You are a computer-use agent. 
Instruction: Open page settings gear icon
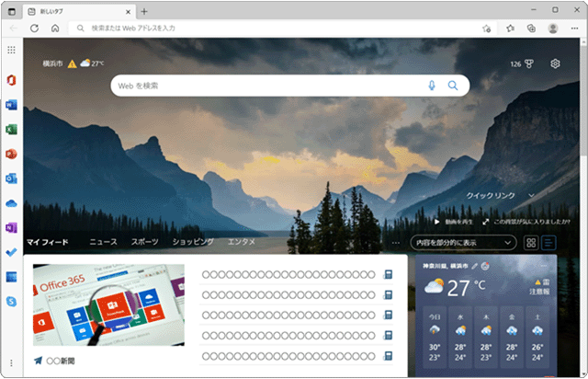click(x=555, y=63)
